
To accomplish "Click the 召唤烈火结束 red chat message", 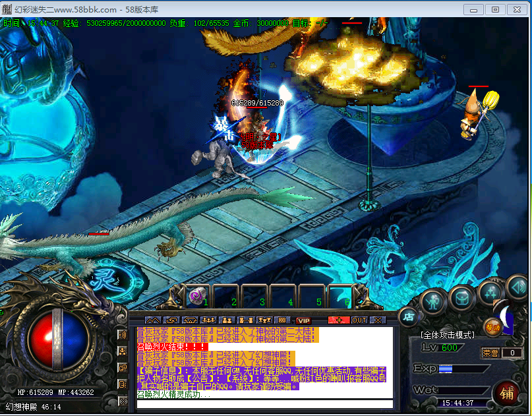I will pos(172,347).
